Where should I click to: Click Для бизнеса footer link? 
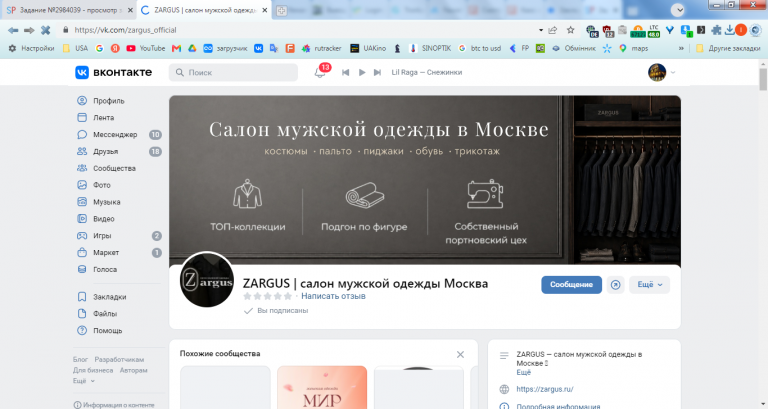pyautogui.click(x=93, y=370)
